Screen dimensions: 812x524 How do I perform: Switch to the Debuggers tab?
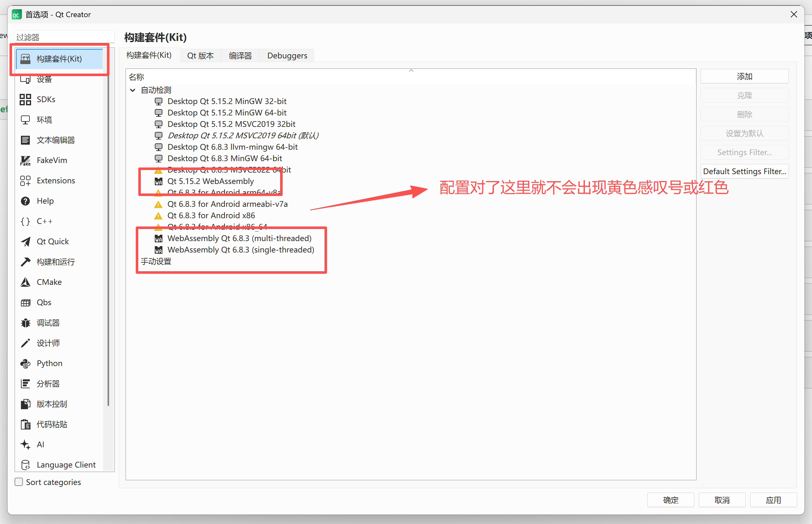click(x=287, y=56)
